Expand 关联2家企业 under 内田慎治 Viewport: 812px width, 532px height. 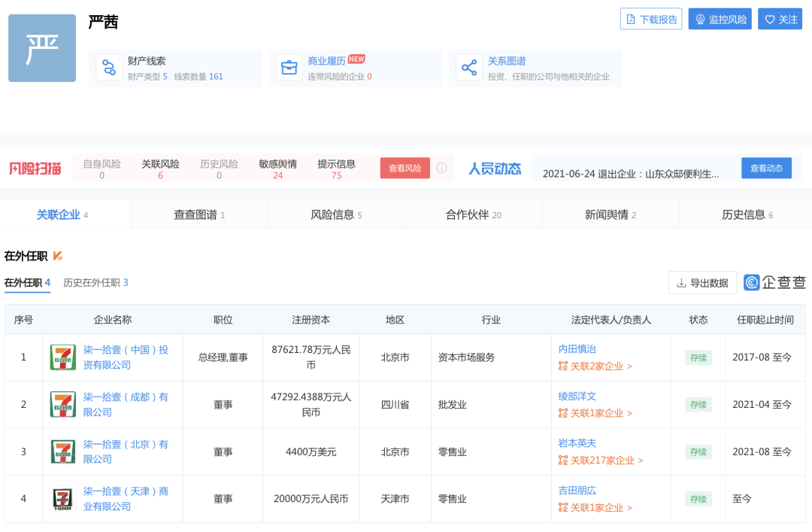coord(595,366)
